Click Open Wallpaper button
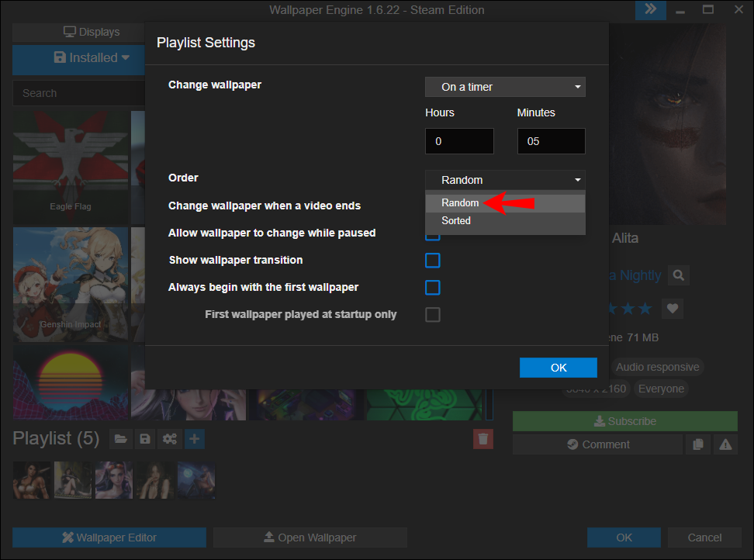 point(310,538)
